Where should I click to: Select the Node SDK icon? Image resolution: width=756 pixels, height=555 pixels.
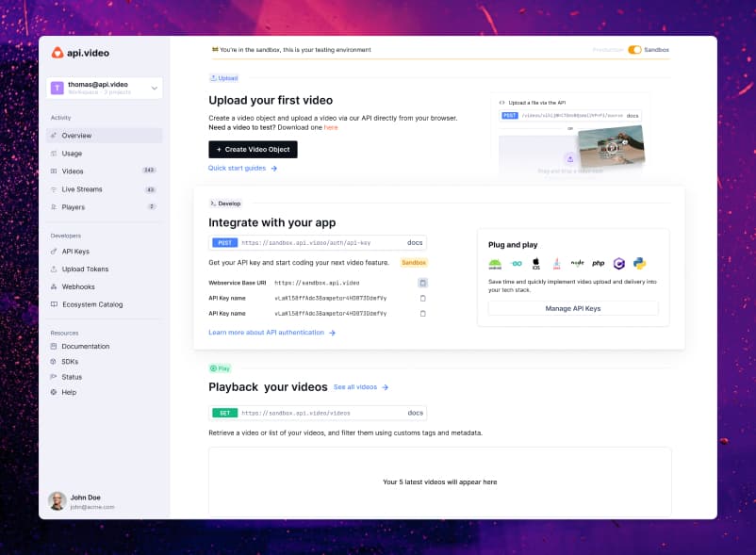point(577,263)
